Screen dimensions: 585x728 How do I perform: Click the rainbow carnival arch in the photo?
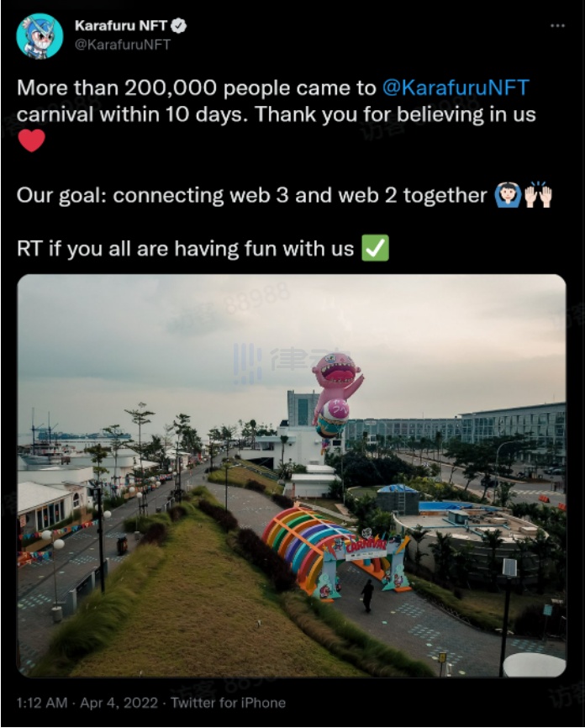[303, 538]
